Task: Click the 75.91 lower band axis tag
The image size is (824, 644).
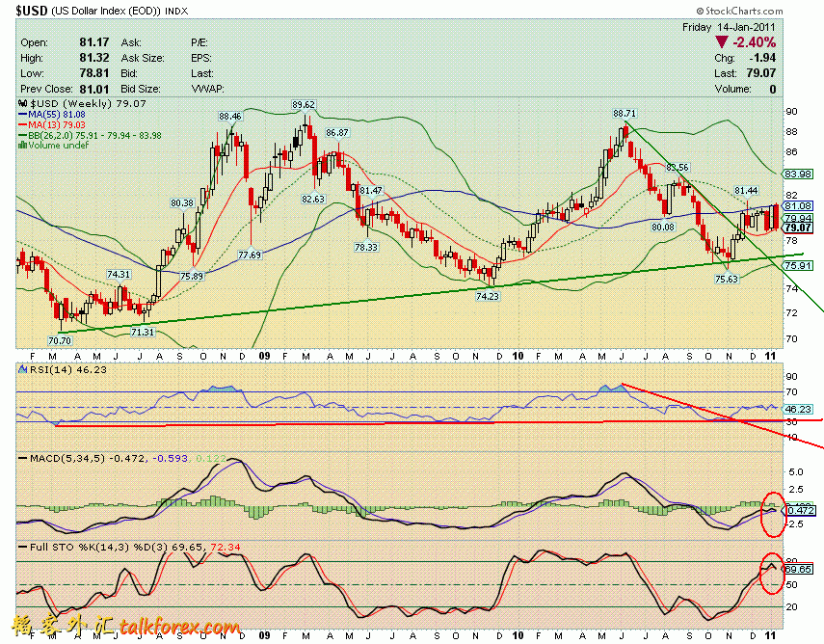Action: 797,265
